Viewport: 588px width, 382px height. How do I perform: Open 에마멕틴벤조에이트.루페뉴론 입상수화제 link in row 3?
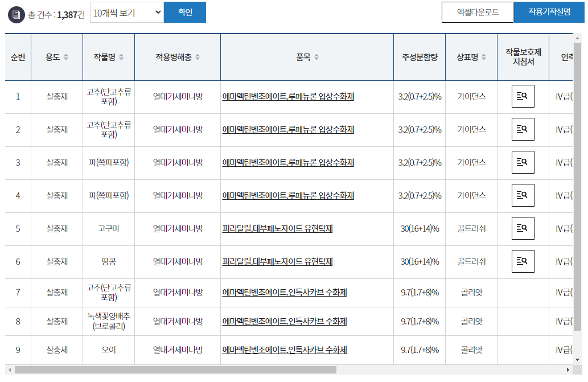288,163
